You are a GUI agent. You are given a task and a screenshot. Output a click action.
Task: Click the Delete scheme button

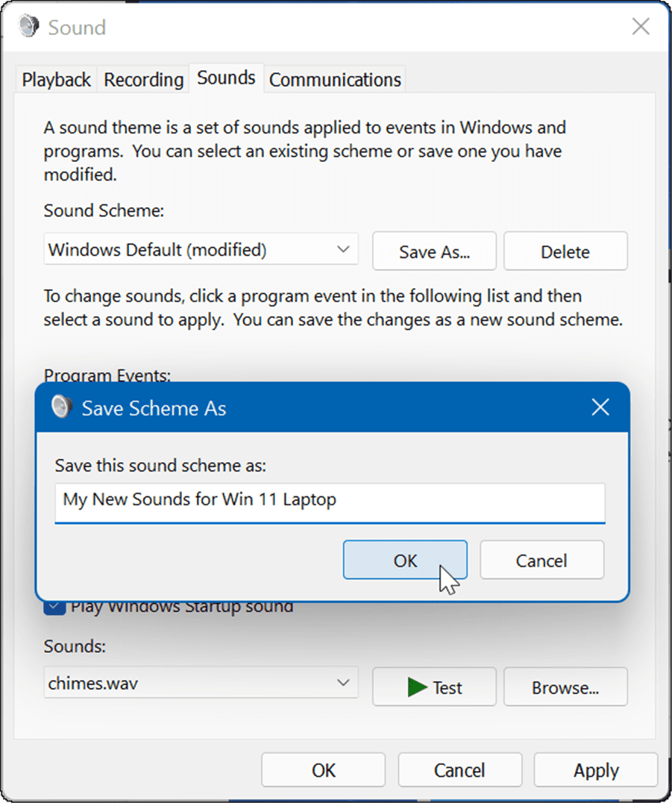click(565, 251)
